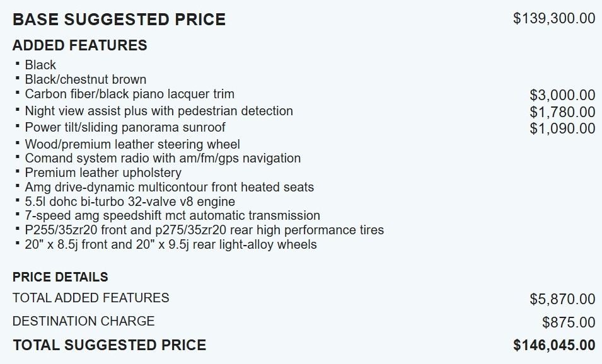Click the BASE SUGGESTED PRICE heading

click(x=119, y=20)
